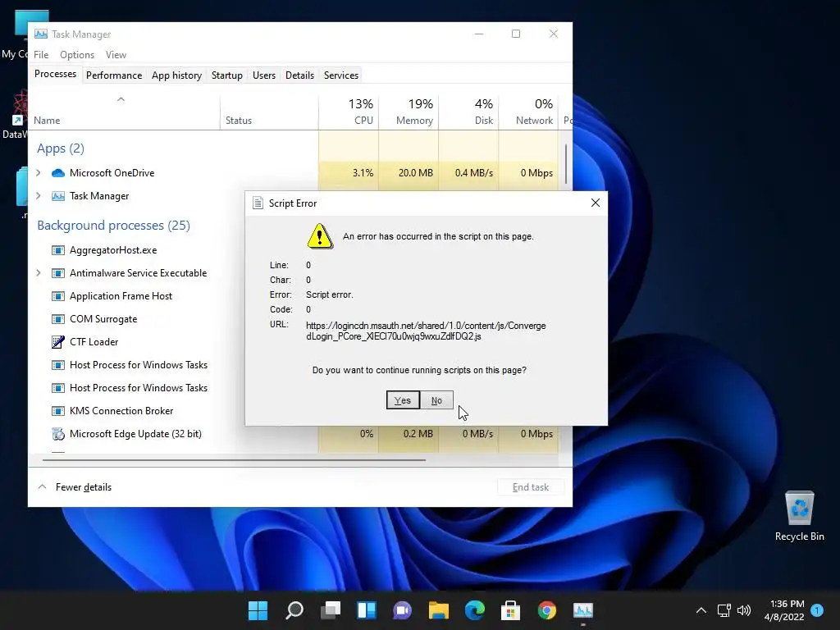840x630 pixels.
Task: Open the View menu
Action: [116, 55]
